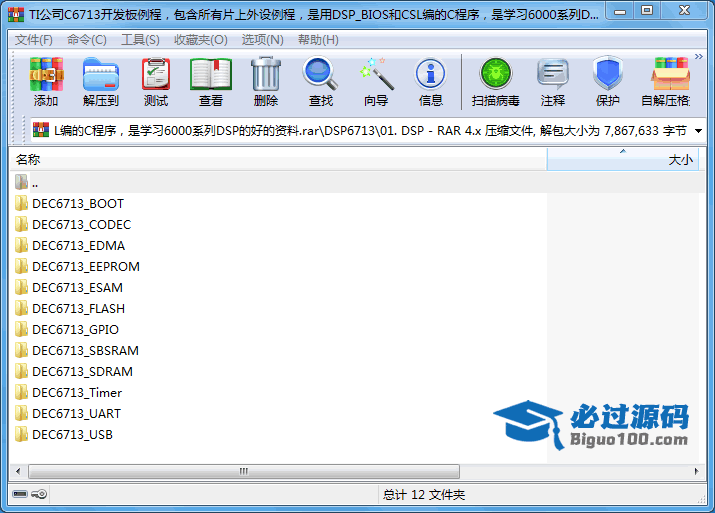Click the folder icon beside DEC6713_CODEC
The height and width of the screenshot is (513, 715).
21,224
